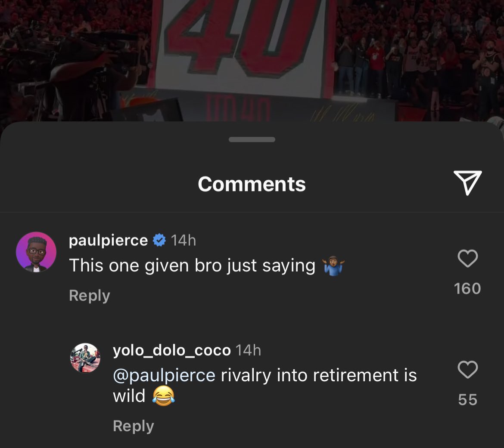Click the shrugging man emoji
The width and height of the screenshot is (504, 448).
coord(333,266)
